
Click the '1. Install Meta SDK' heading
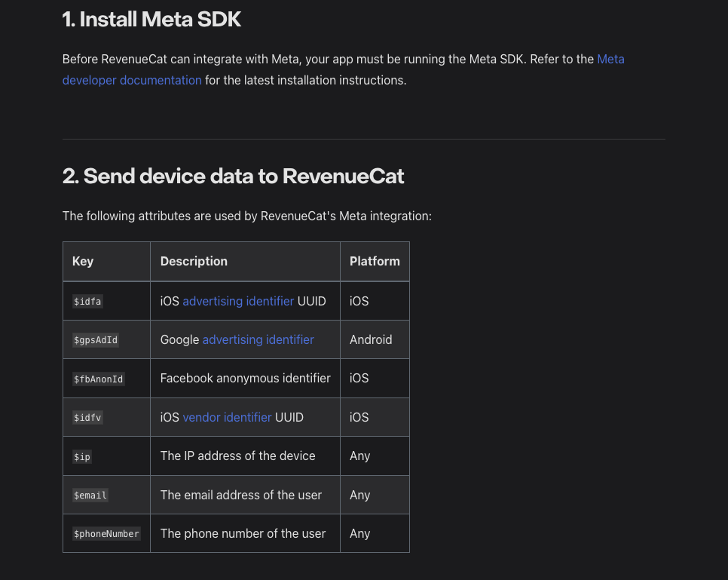(151, 20)
